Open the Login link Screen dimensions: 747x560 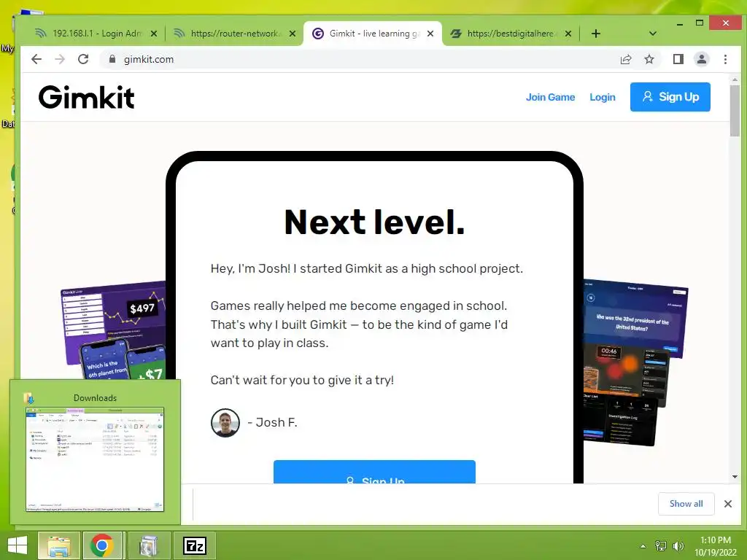[x=602, y=97]
